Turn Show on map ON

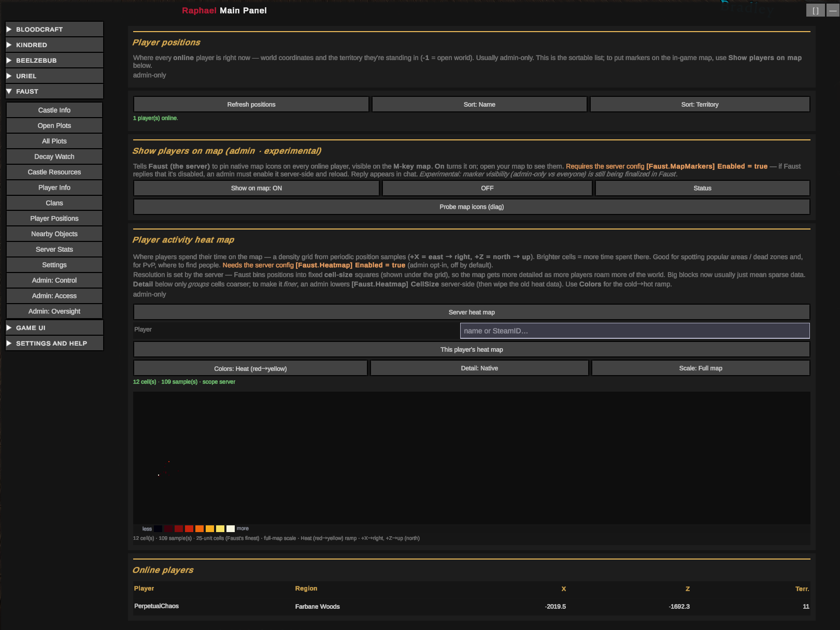click(x=257, y=188)
